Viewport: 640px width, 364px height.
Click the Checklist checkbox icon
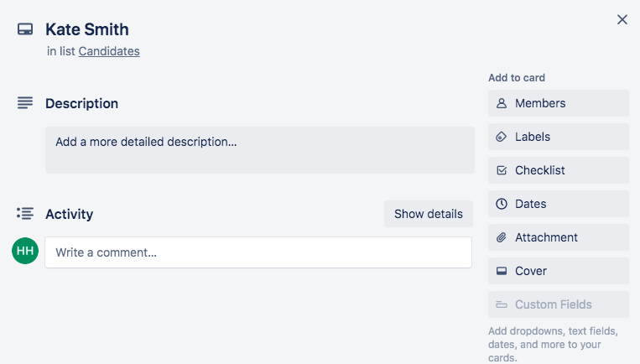point(502,170)
